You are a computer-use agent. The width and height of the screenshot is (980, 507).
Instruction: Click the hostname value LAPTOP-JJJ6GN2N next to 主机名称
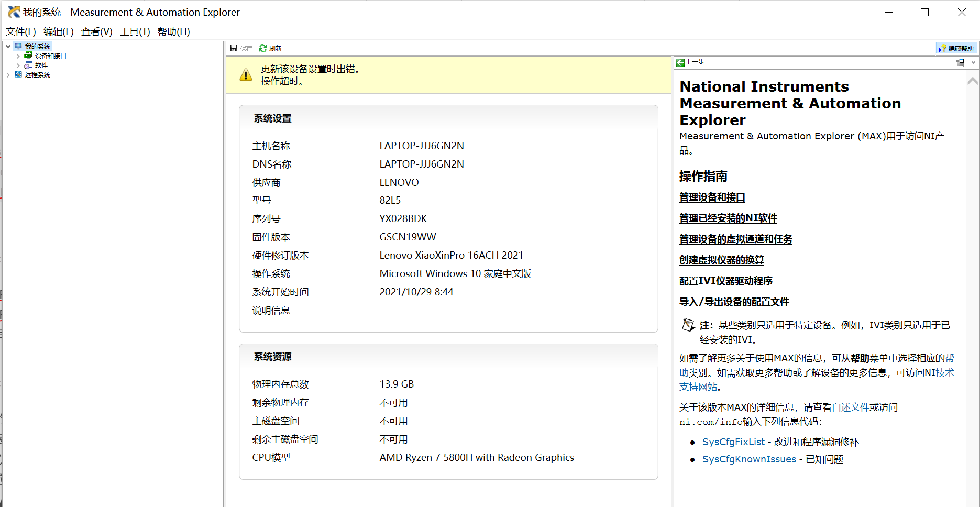click(x=422, y=146)
